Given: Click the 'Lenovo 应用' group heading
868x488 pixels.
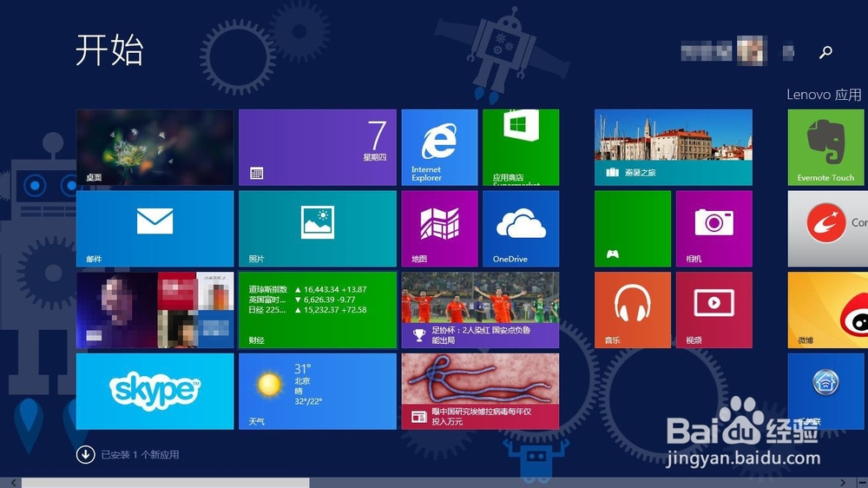Looking at the screenshot, I should pos(825,95).
